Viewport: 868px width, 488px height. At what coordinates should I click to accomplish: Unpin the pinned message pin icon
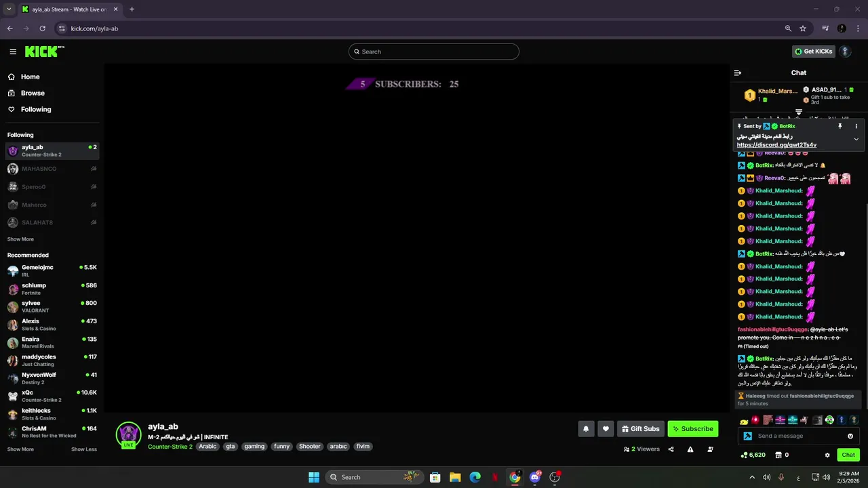point(840,126)
